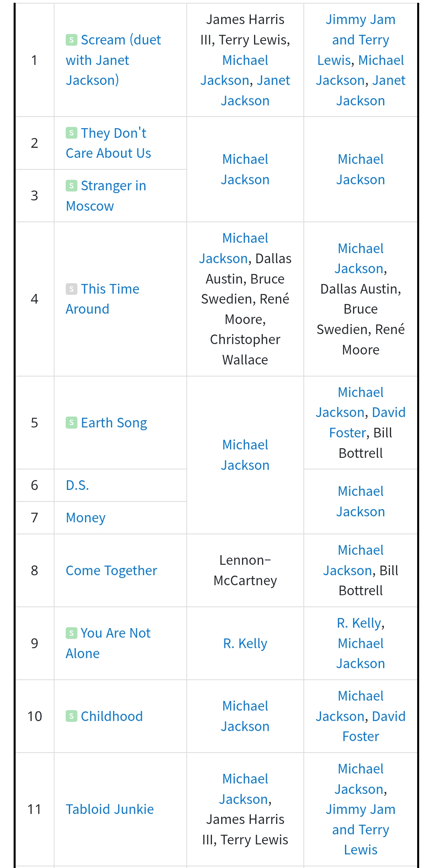Open the Money track link
Screen dimensions: 432x868
85,518
